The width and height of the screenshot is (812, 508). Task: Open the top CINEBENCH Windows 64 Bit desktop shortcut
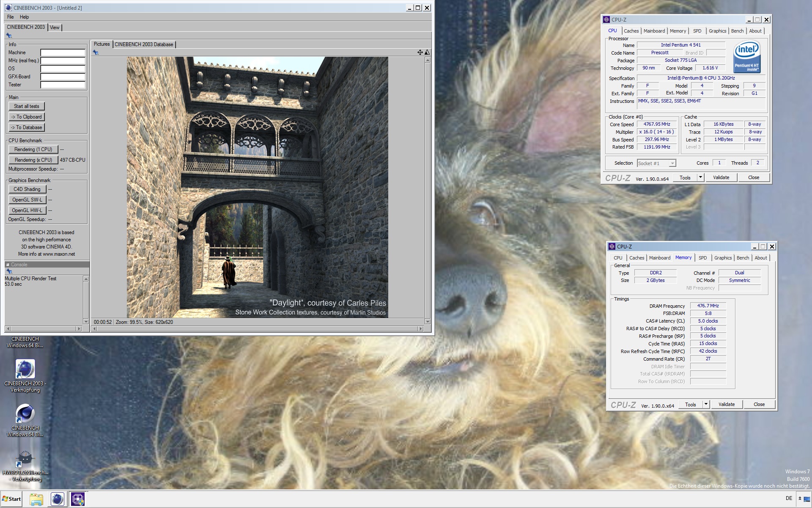coord(25,342)
